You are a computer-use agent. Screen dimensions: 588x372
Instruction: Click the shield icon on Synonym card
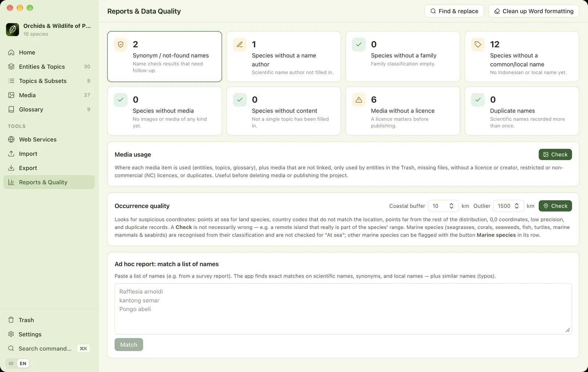coord(121,44)
